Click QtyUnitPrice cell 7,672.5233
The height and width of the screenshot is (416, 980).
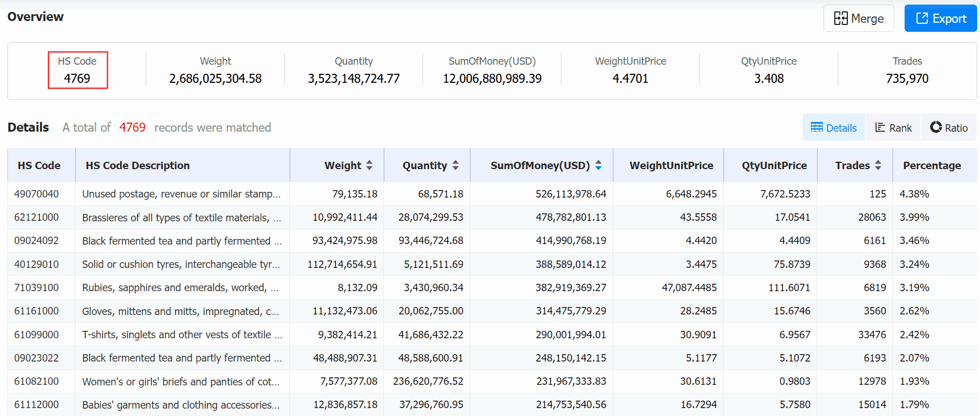pos(785,194)
